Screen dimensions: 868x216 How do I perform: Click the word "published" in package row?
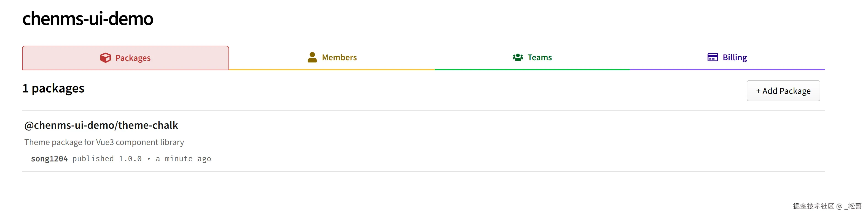coord(93,159)
